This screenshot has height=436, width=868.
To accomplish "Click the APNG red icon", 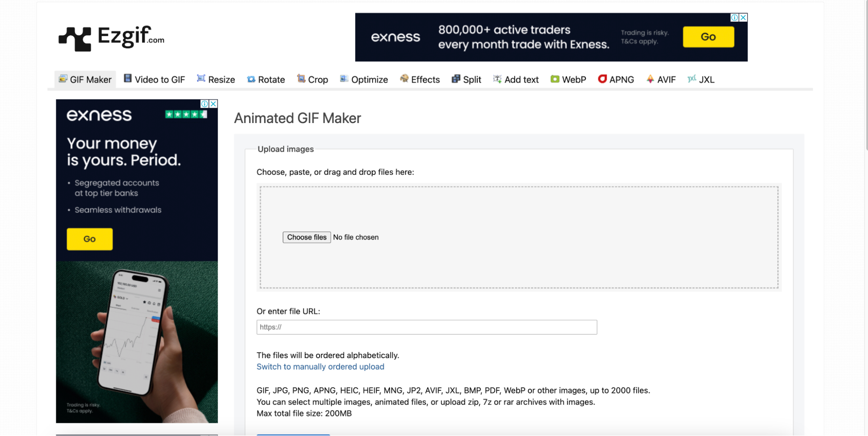I will click(x=602, y=79).
